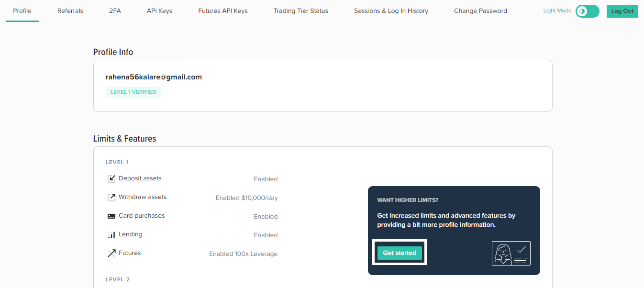The height and width of the screenshot is (288, 644).
Task: Click the LEVEL 2 section heading
Action: pyautogui.click(x=118, y=279)
